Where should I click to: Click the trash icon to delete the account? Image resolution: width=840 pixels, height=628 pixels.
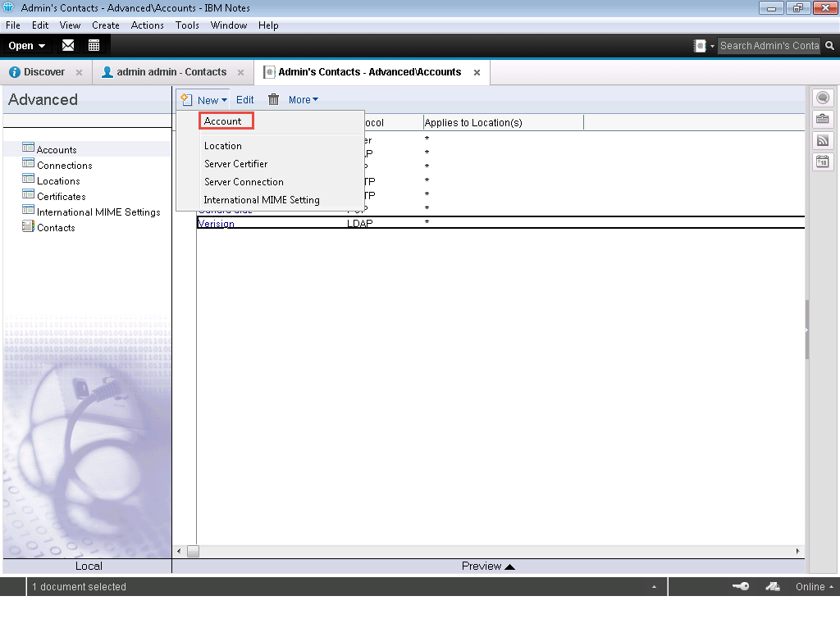273,100
